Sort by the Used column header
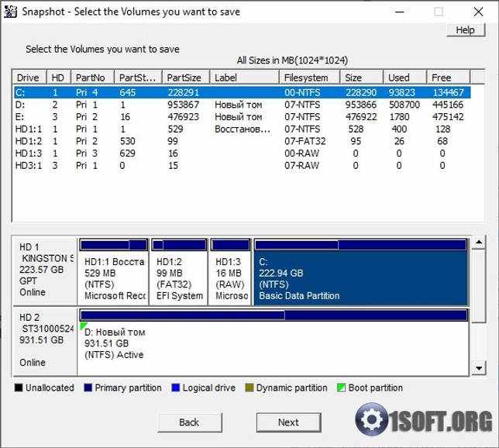The width and height of the screenshot is (499, 448). click(x=404, y=78)
